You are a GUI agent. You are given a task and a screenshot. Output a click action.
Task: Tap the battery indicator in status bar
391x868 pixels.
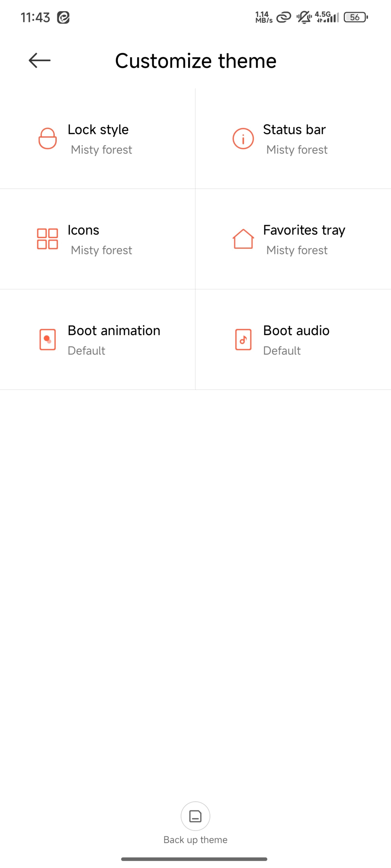pyautogui.click(x=356, y=17)
